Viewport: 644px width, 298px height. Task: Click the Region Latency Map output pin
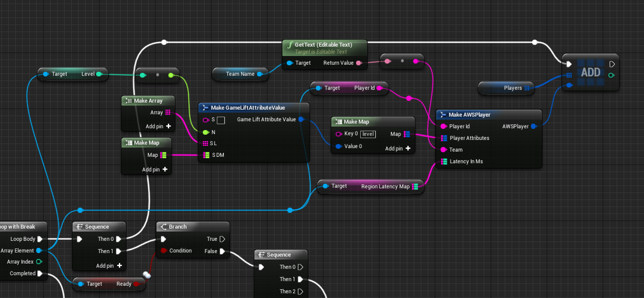tap(415, 187)
